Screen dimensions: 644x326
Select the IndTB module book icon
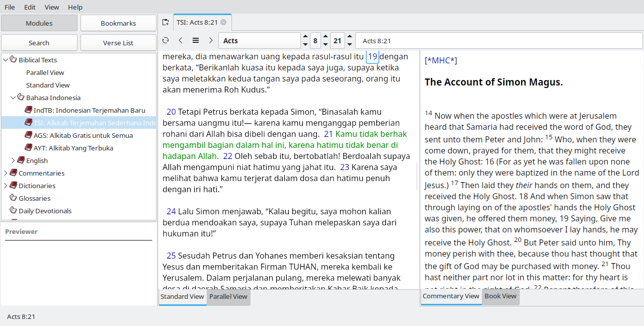pyautogui.click(x=29, y=110)
